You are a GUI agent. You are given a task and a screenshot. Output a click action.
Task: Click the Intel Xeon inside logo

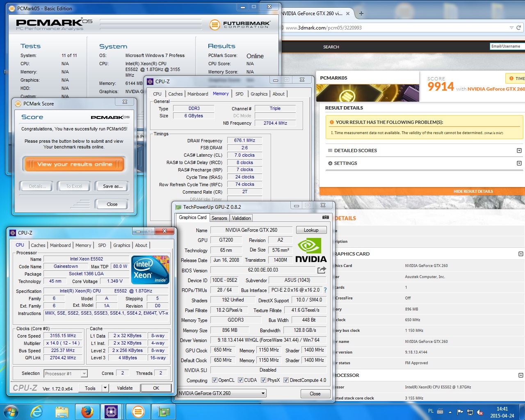tap(151, 269)
